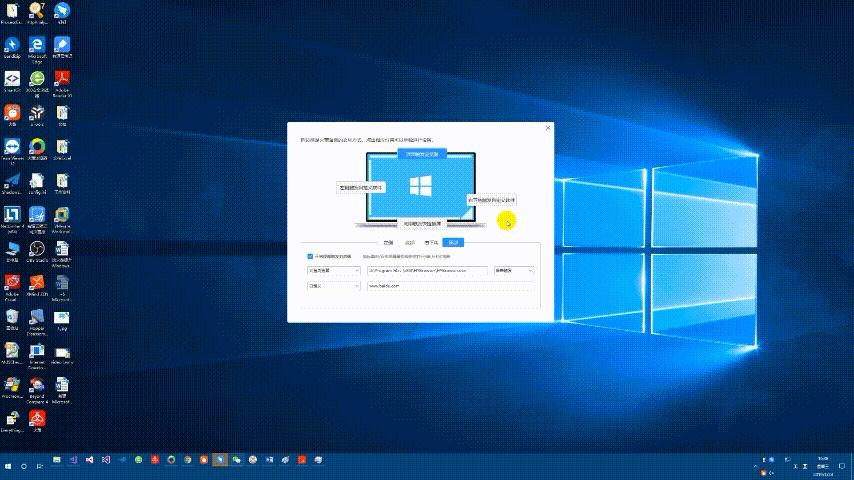The width and height of the screenshot is (854, 480).
Task: Switch to the second tab in the dialog tab row
Action: click(x=410, y=242)
